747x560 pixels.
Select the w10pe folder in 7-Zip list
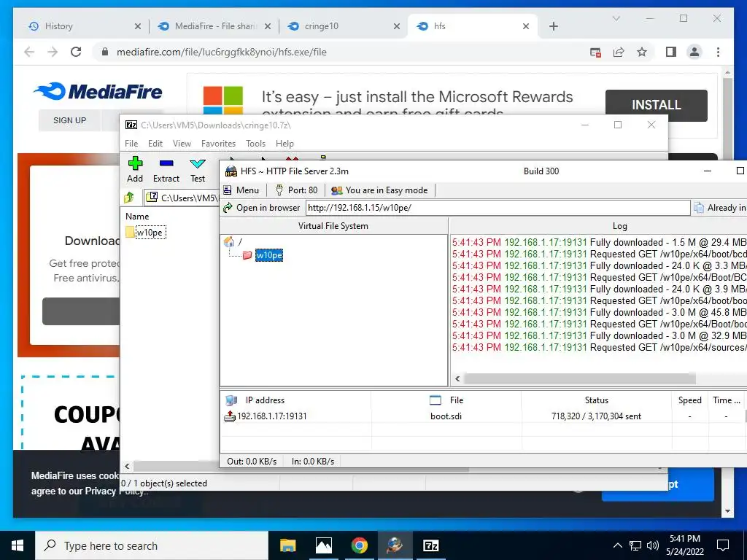(x=145, y=233)
